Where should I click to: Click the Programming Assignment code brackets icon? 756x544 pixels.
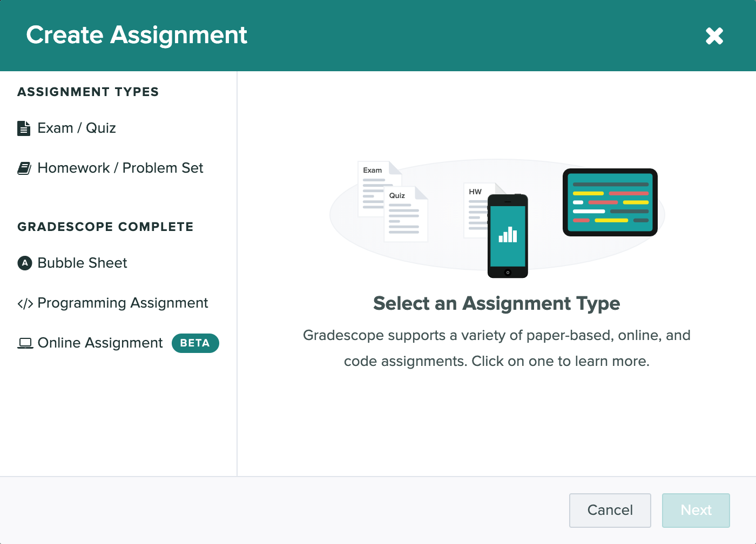(x=25, y=303)
